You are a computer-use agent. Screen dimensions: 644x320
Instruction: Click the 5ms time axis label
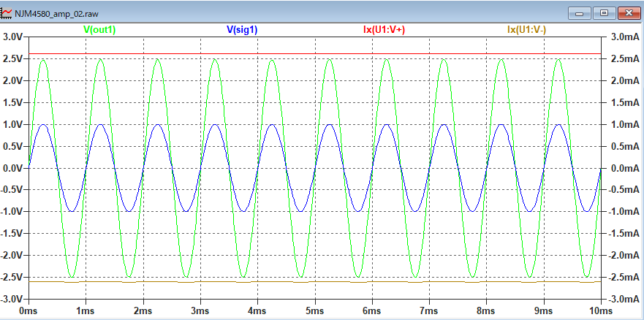pos(314,311)
